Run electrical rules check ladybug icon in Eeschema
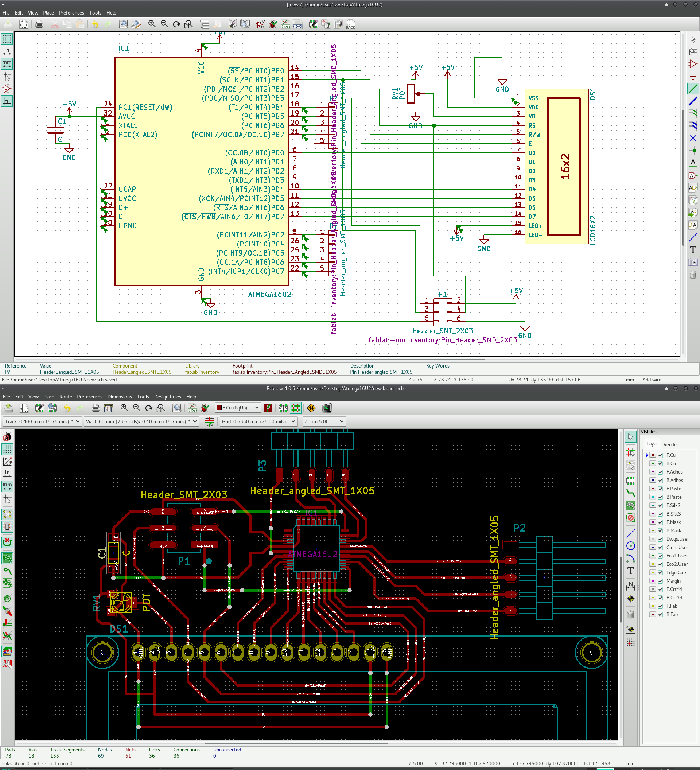Image resolution: width=700 pixels, height=770 pixels. coord(273,24)
